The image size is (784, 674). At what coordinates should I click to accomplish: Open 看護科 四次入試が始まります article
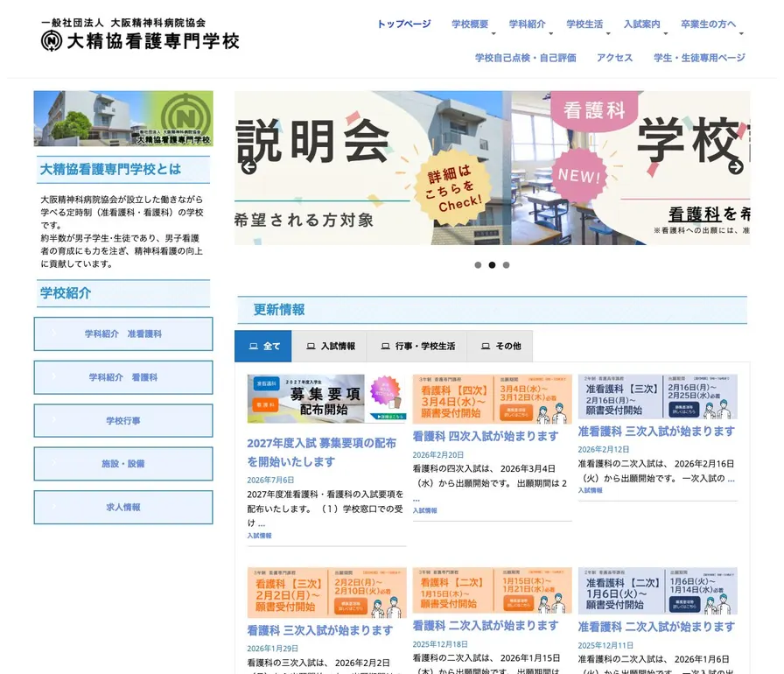(x=486, y=437)
